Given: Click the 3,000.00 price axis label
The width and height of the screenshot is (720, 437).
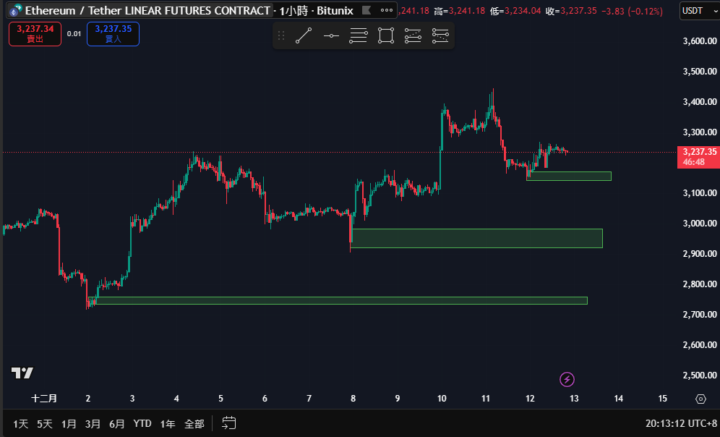Looking at the screenshot, I should [x=699, y=223].
